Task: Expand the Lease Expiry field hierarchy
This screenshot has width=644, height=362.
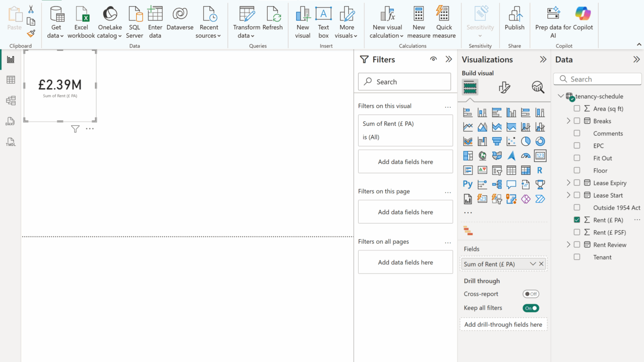Action: (569, 183)
